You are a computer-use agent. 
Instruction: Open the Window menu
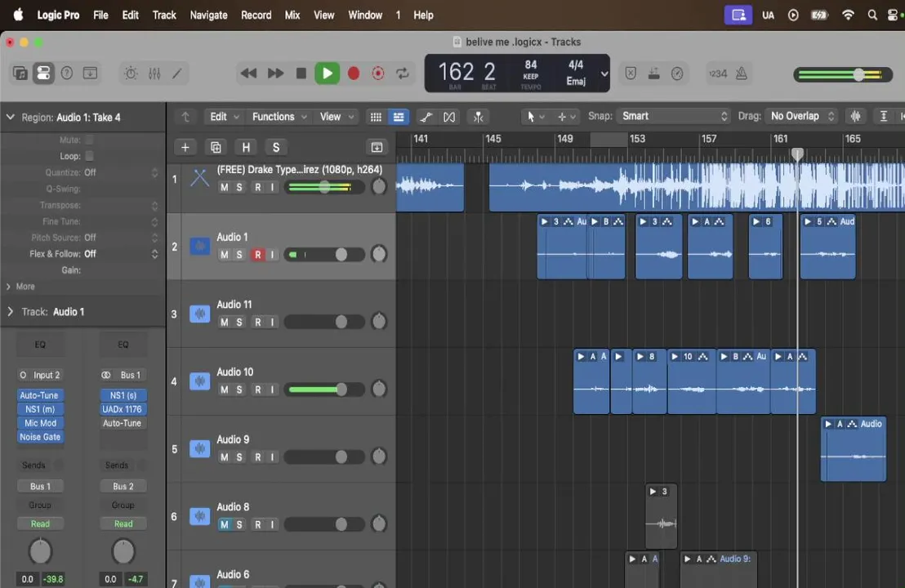[365, 15]
